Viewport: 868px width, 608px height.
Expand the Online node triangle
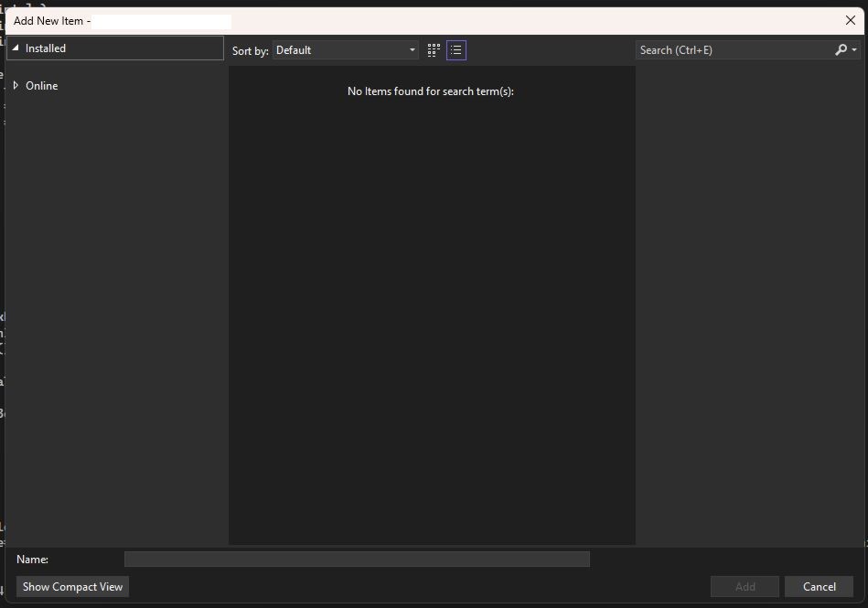coord(16,86)
